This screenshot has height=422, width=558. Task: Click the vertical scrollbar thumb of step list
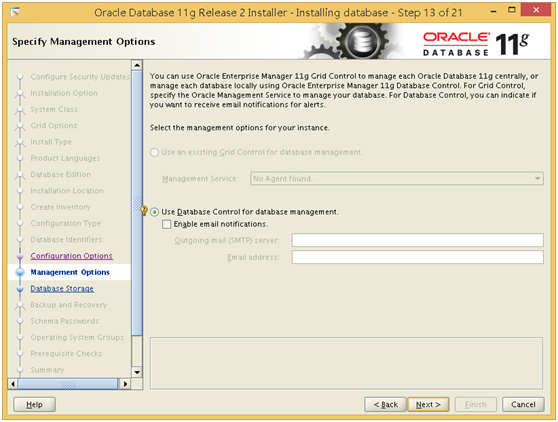[137, 203]
